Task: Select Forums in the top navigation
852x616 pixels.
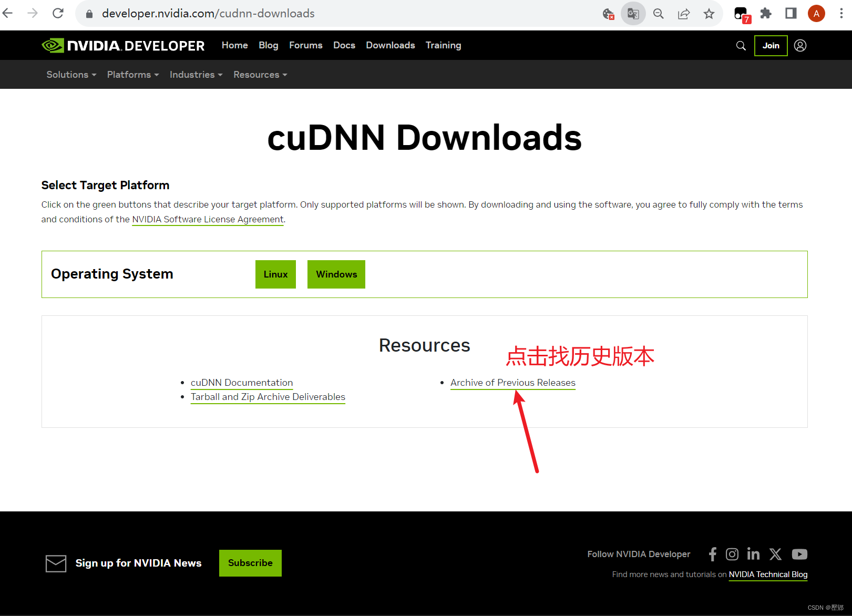Action: 305,45
